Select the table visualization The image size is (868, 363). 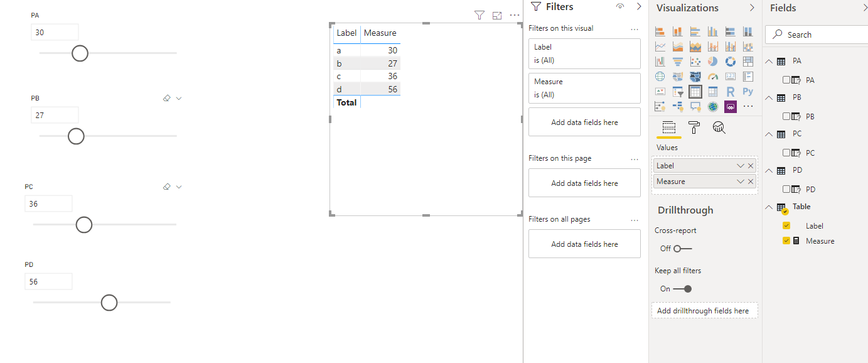(x=695, y=92)
